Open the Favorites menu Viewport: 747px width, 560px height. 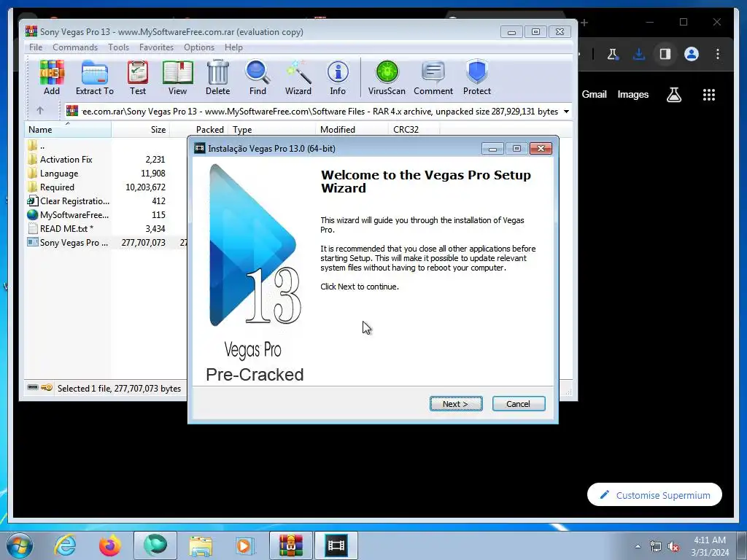pos(156,47)
